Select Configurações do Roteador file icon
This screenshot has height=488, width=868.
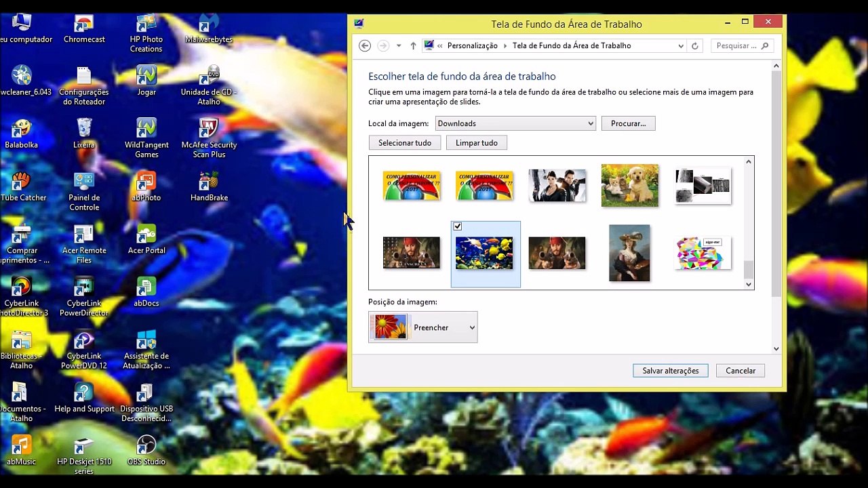pos(84,86)
